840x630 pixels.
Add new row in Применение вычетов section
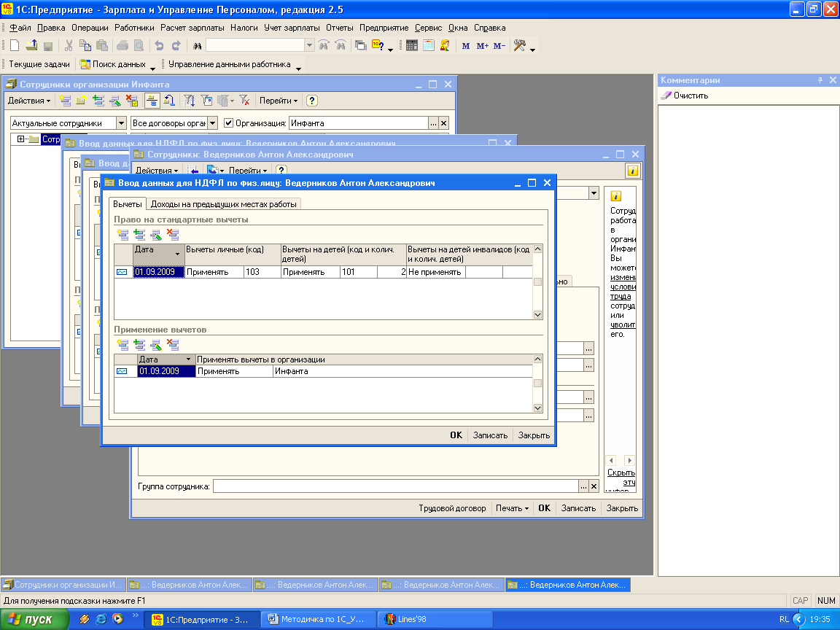click(x=122, y=344)
